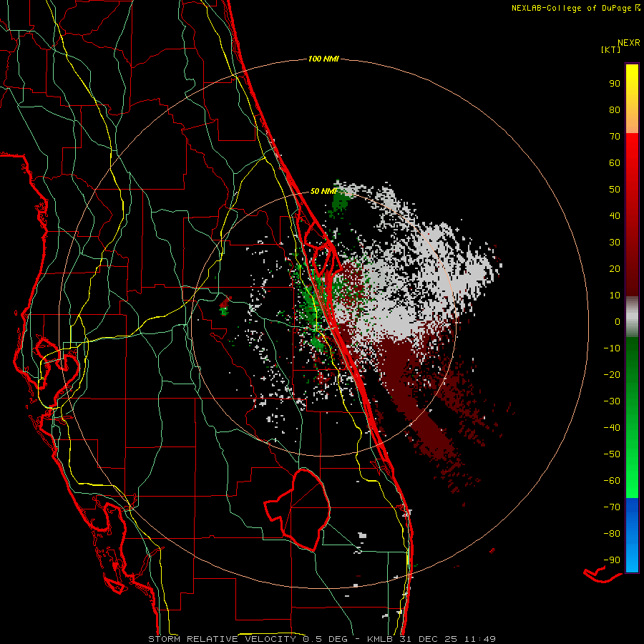Select the -60 value on velocity scale
This screenshot has height=644, width=644.
tap(612, 481)
